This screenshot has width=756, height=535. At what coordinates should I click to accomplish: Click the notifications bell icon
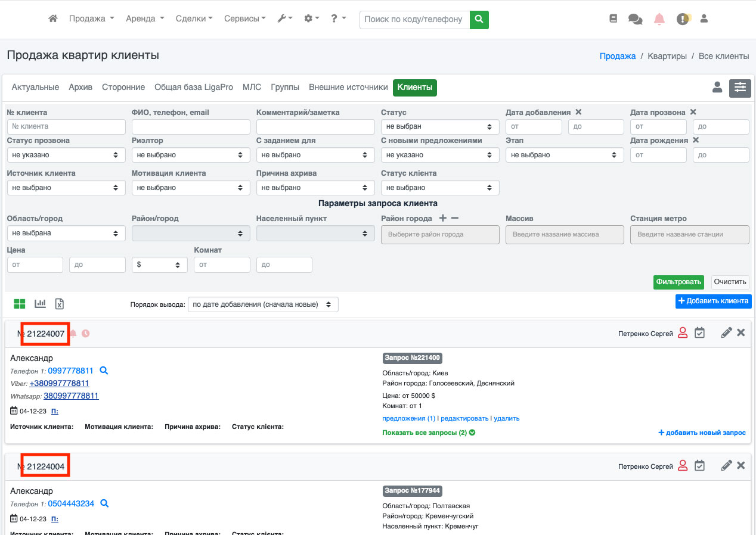659,19
